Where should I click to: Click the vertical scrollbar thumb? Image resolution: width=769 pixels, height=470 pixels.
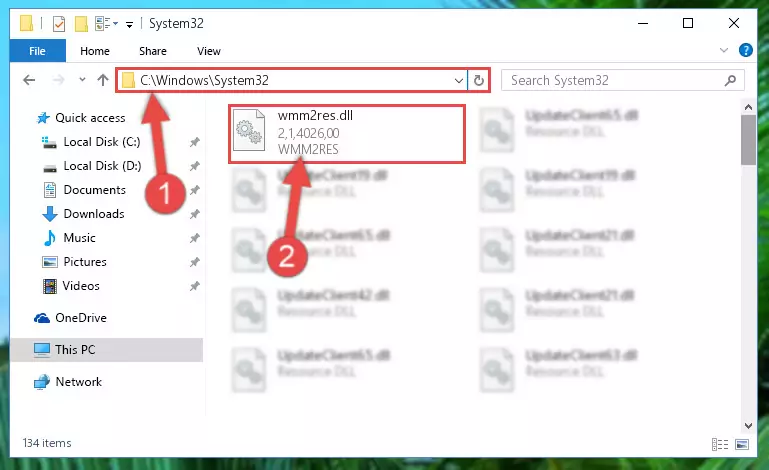[x=748, y=140]
